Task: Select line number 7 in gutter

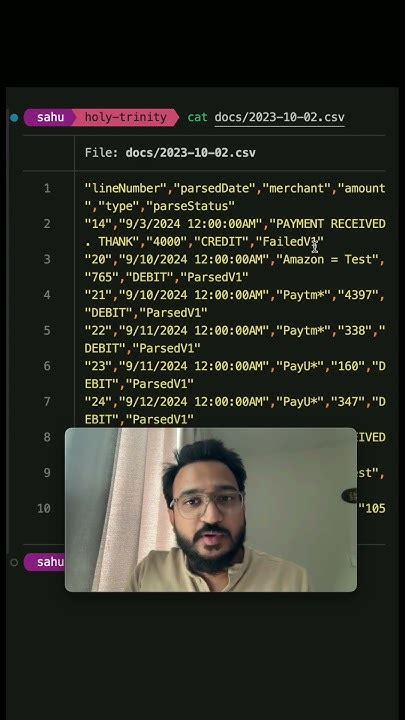Action: tap(47, 402)
